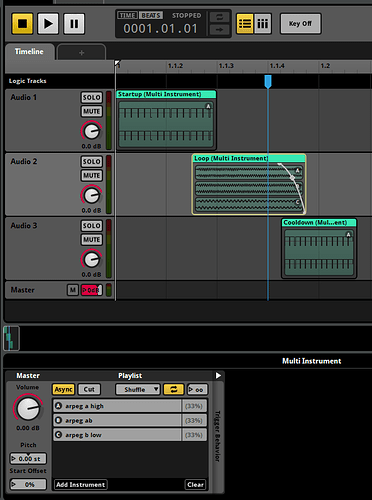Click the follow-cursor arrow icon in transport

(219, 30)
